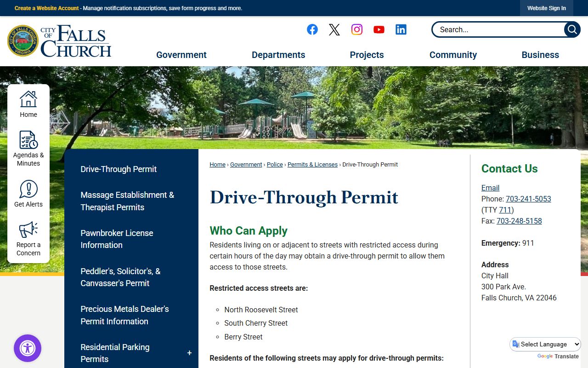Click fax number 703-248-5158
The height and width of the screenshot is (368, 588).
click(x=519, y=221)
